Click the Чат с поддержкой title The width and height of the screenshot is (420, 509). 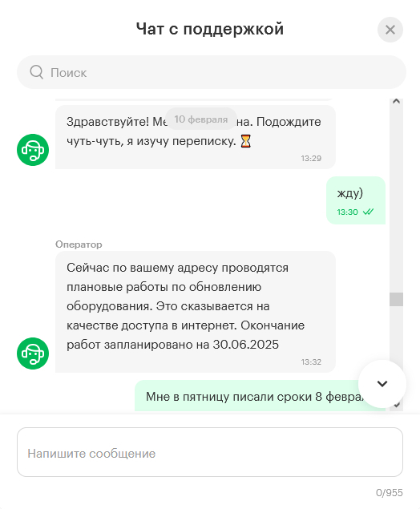tap(210, 29)
